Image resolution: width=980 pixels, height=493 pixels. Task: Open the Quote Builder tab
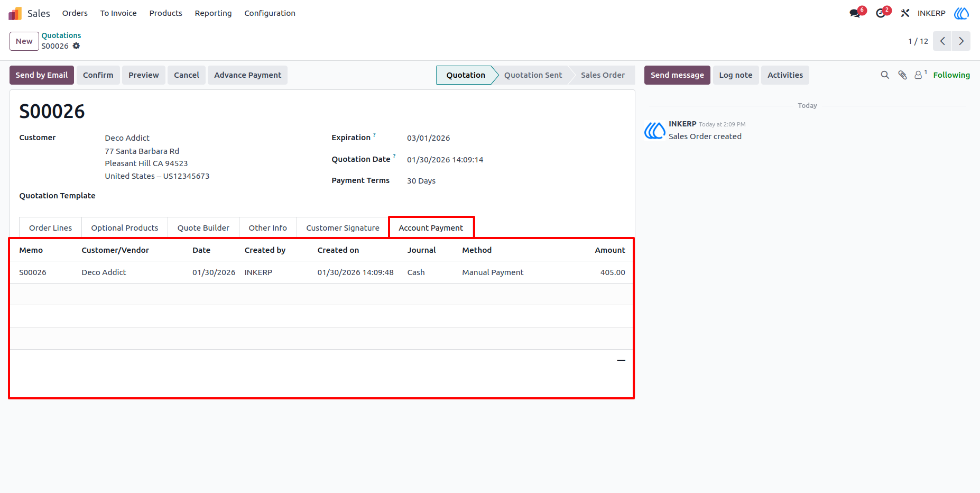204,228
